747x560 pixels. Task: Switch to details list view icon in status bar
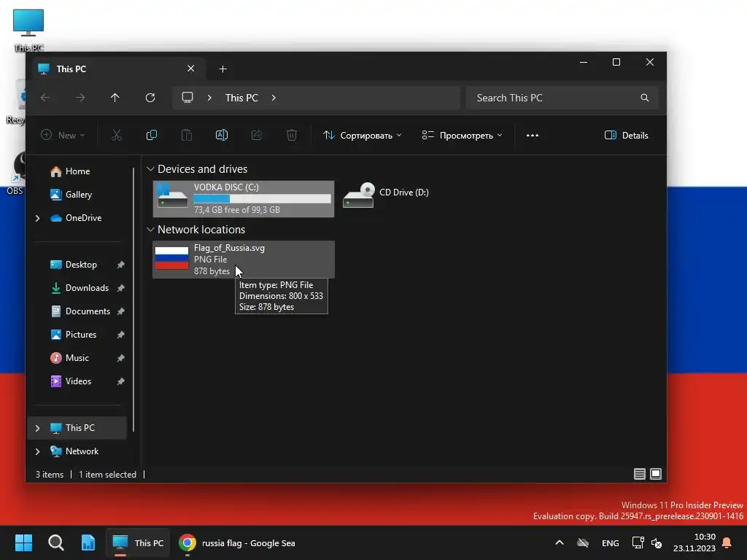click(x=639, y=474)
